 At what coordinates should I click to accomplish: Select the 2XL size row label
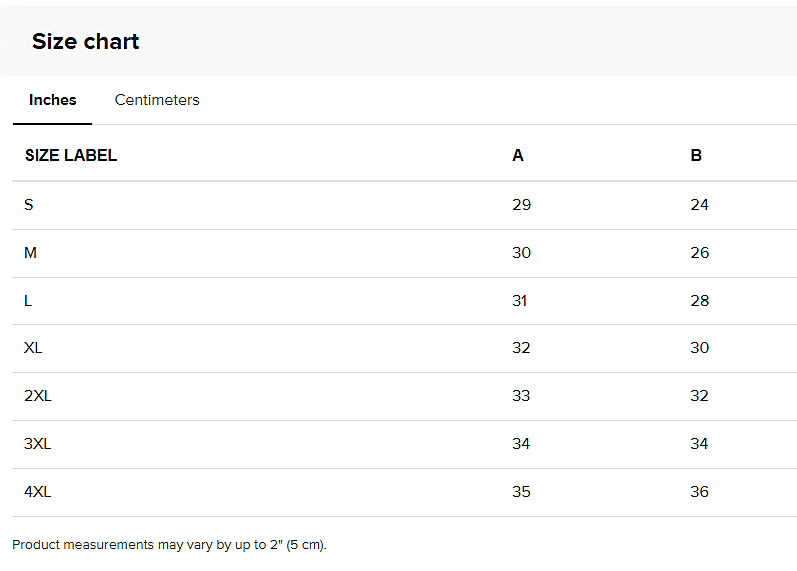pyautogui.click(x=38, y=396)
